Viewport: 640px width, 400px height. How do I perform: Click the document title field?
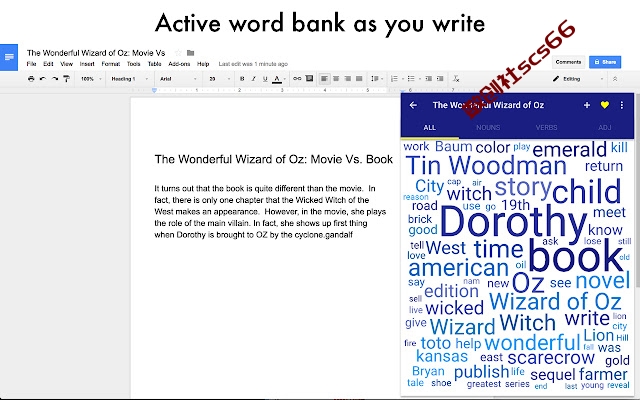96,53
